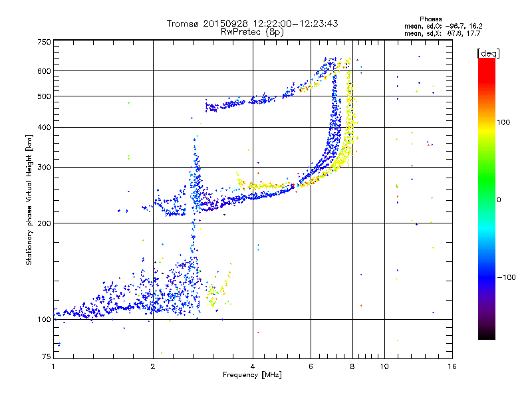Click the x-axis tick label '4'

point(253,366)
